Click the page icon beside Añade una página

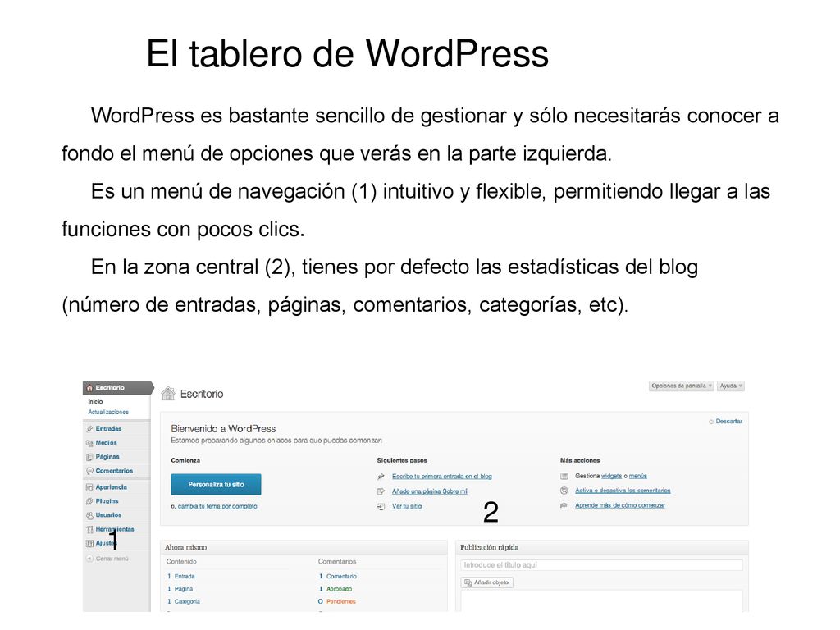click(x=381, y=492)
